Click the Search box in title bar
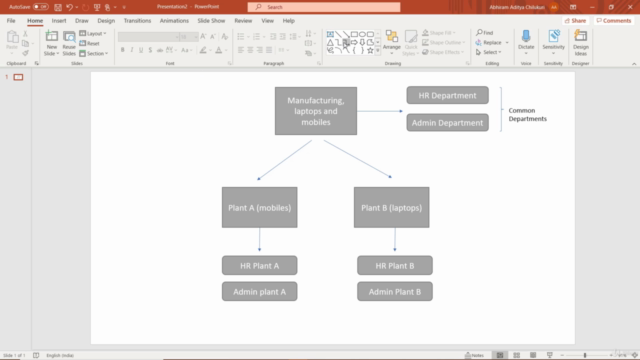The height and width of the screenshot is (360, 640). click(324, 7)
